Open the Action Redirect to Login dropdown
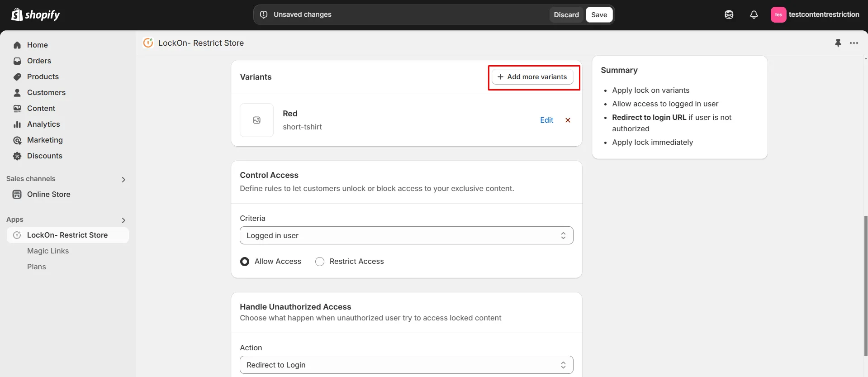This screenshot has width=868, height=377. tap(406, 365)
